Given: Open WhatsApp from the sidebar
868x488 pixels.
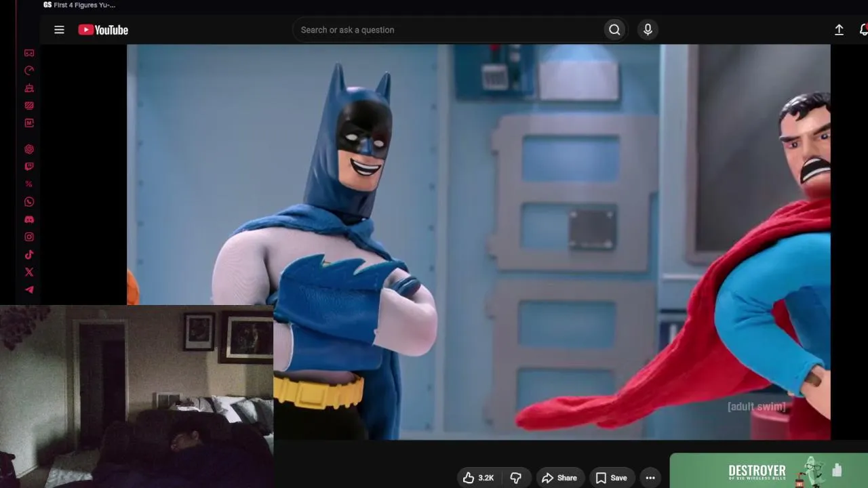Looking at the screenshot, I should coord(29,202).
